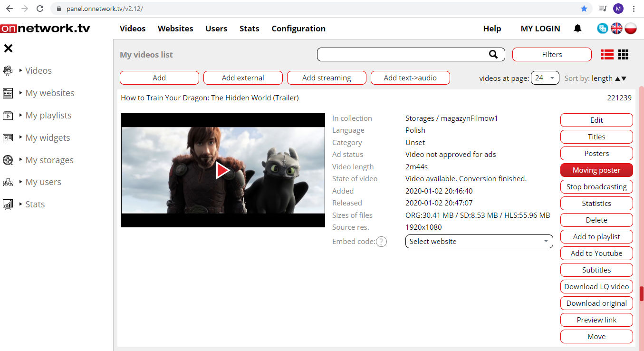
Task: Bookmark page with the star icon
Action: point(584,9)
